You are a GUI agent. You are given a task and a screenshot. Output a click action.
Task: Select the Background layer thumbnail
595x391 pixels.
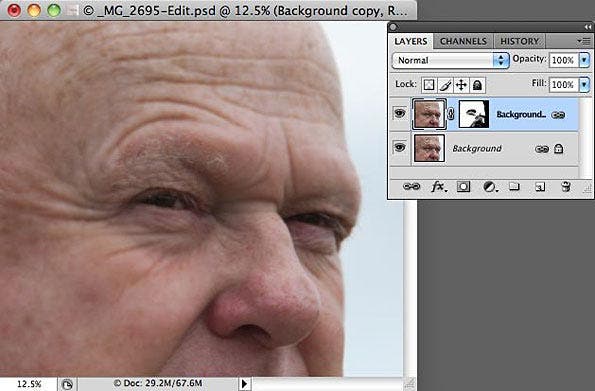[429, 148]
